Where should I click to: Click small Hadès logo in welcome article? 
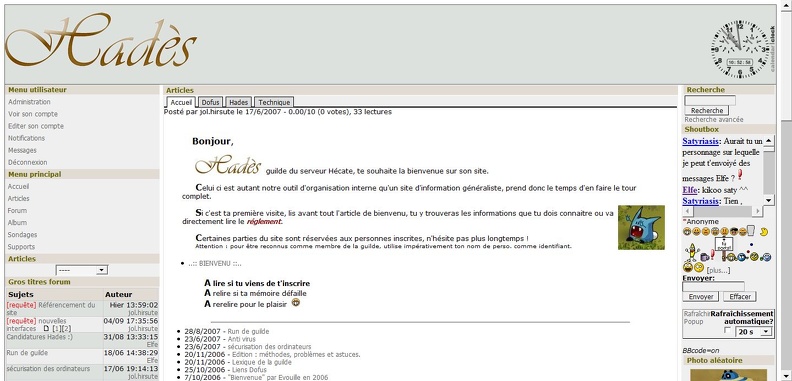point(228,165)
